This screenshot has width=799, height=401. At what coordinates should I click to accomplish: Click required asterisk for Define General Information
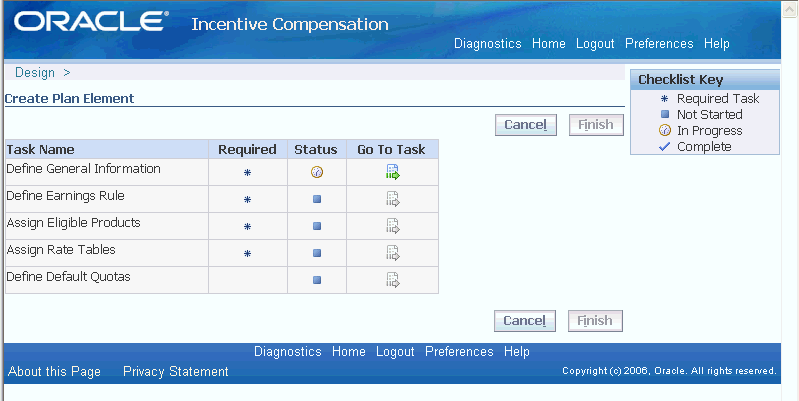pos(247,173)
